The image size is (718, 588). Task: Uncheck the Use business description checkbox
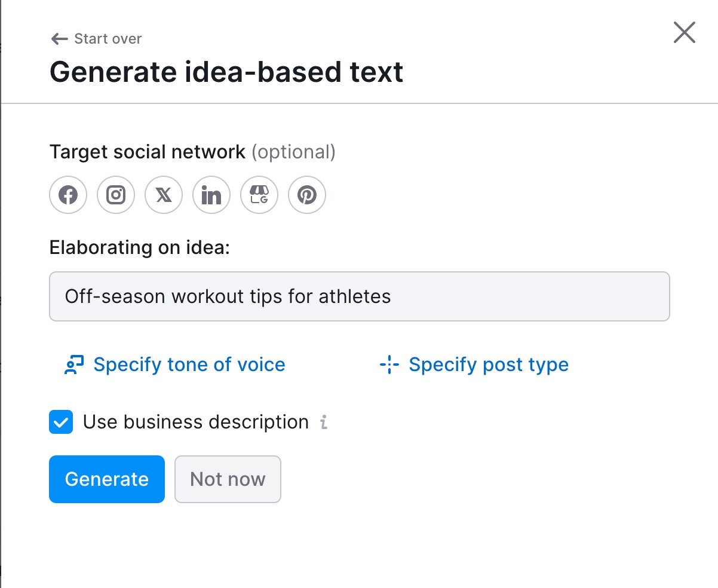pyautogui.click(x=60, y=422)
